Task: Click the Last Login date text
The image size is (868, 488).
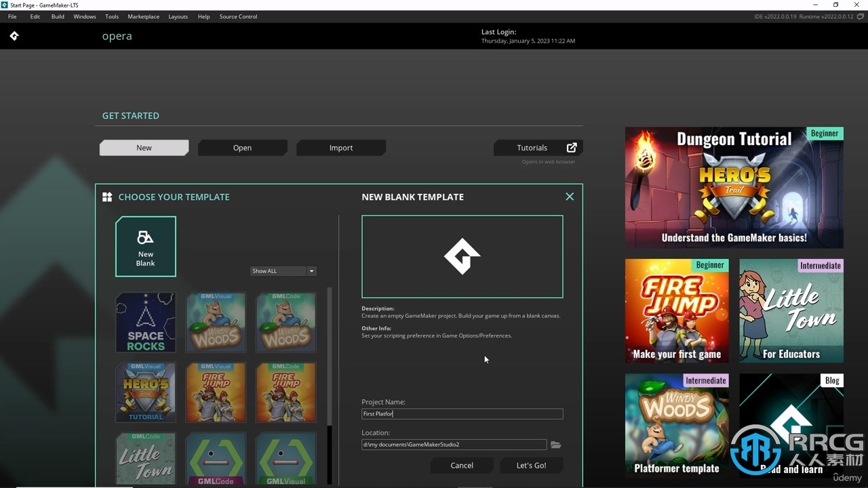Action: pos(528,41)
